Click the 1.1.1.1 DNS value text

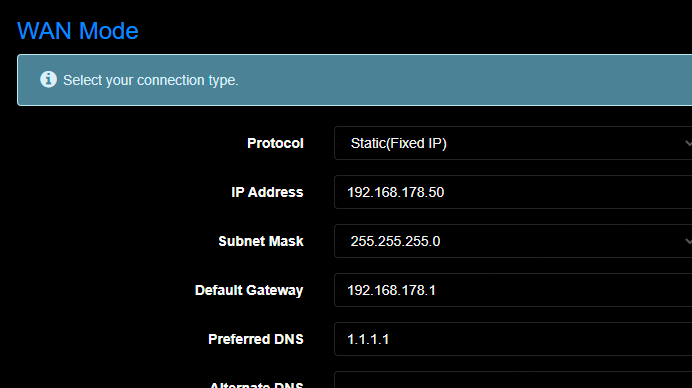368,339
